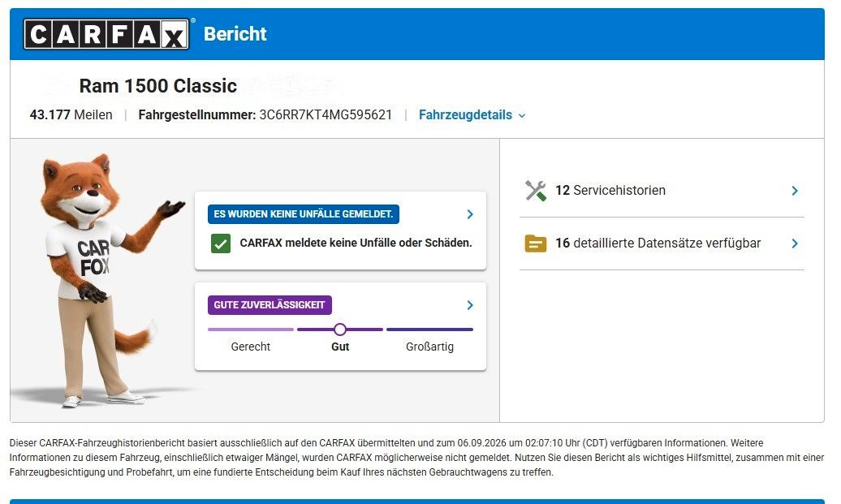Open the 16 detaillierte Datensätze verfügbar row

pyautogui.click(x=662, y=243)
